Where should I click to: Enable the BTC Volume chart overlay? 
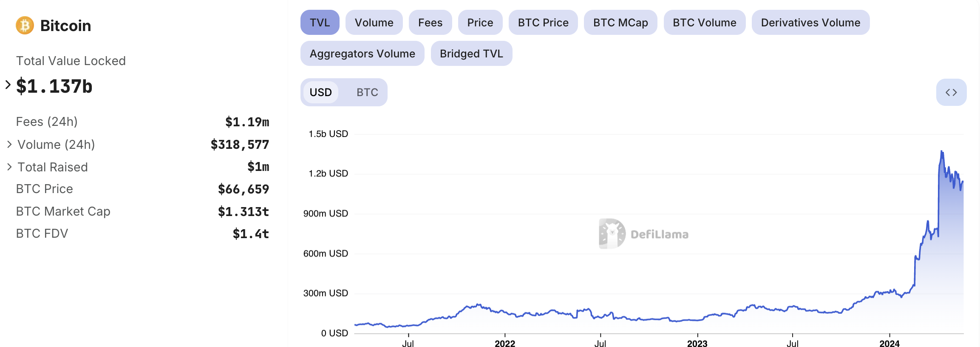click(x=705, y=23)
